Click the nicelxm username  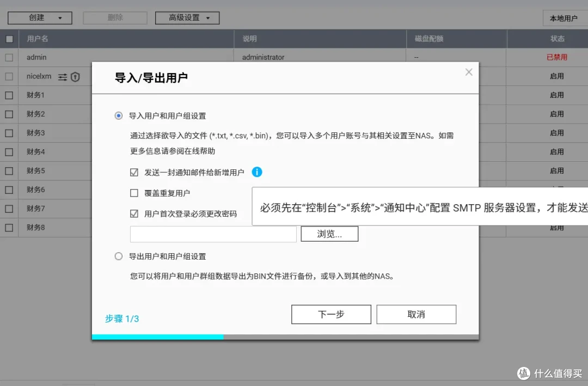[x=39, y=76]
